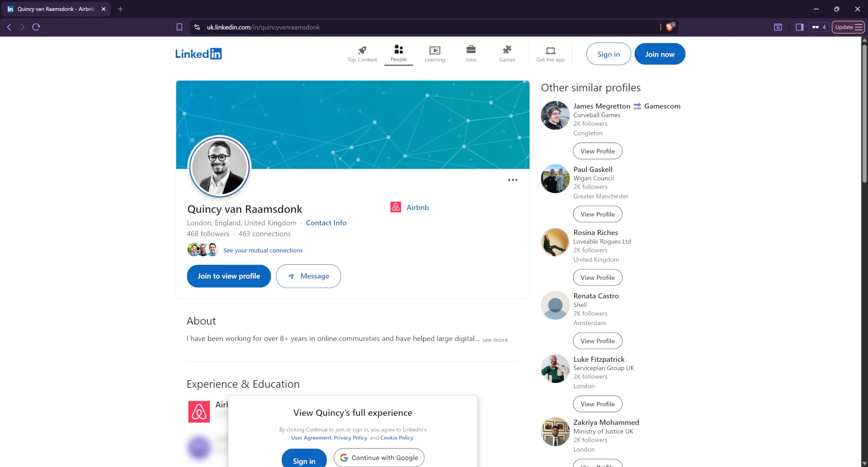View Profile for Rosina Riches
868x467 pixels.
pos(598,278)
